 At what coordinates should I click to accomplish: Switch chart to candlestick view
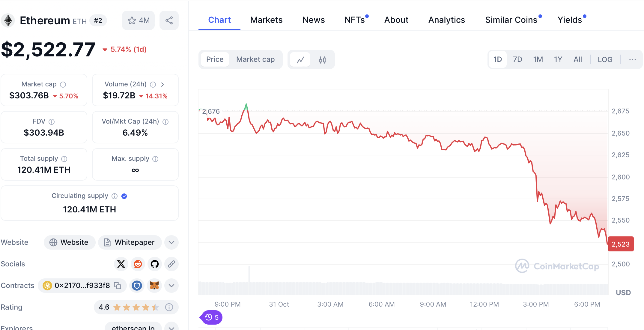[x=323, y=60]
